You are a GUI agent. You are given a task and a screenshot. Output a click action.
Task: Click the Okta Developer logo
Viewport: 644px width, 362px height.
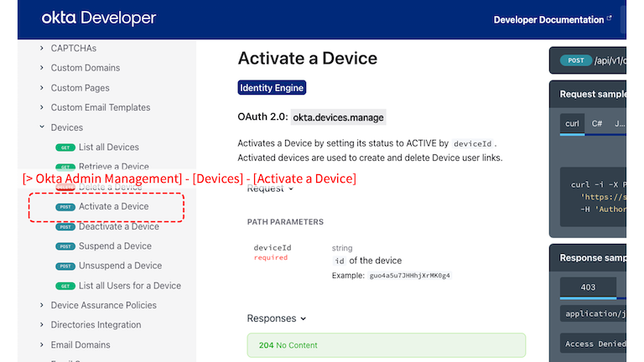point(98,18)
